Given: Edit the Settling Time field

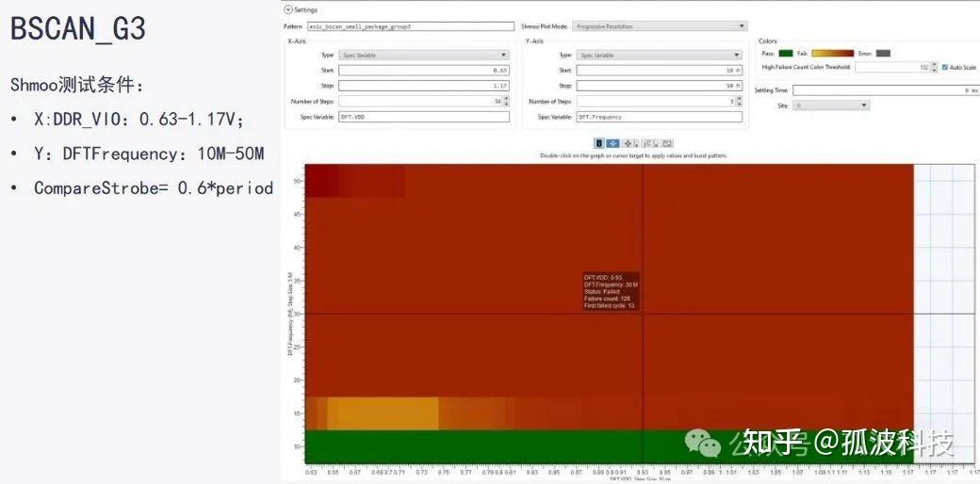Looking at the screenshot, I should 887,90.
